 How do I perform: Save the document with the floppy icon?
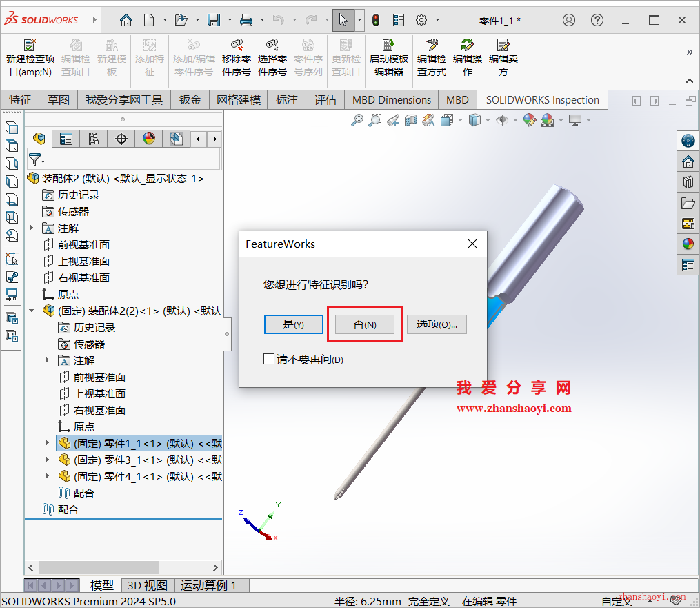(214, 20)
